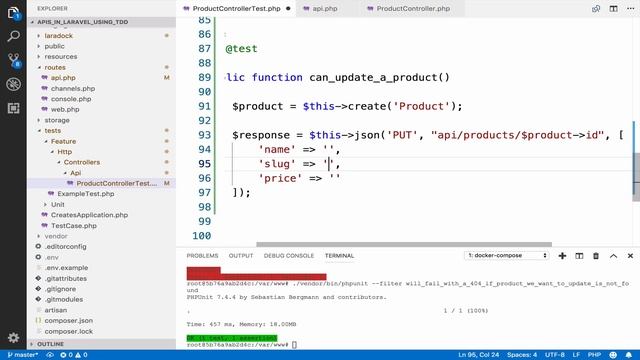Switch to api.php editor tab

(x=325, y=9)
